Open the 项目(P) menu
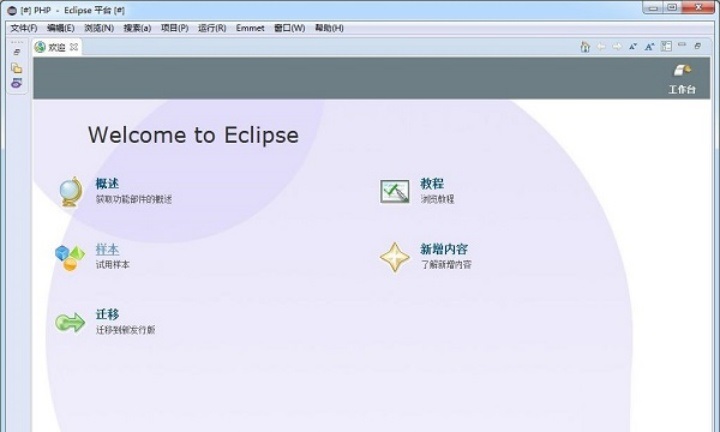This screenshot has width=720, height=432. pos(174,28)
